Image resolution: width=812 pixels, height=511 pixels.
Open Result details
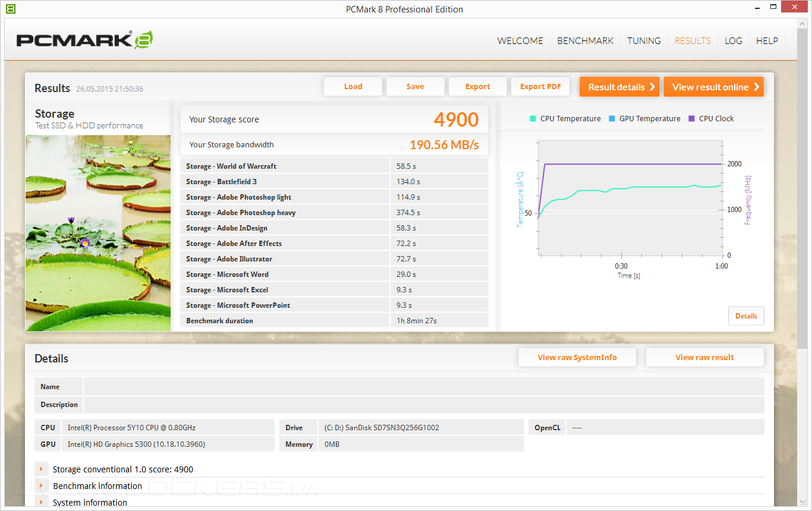(620, 87)
